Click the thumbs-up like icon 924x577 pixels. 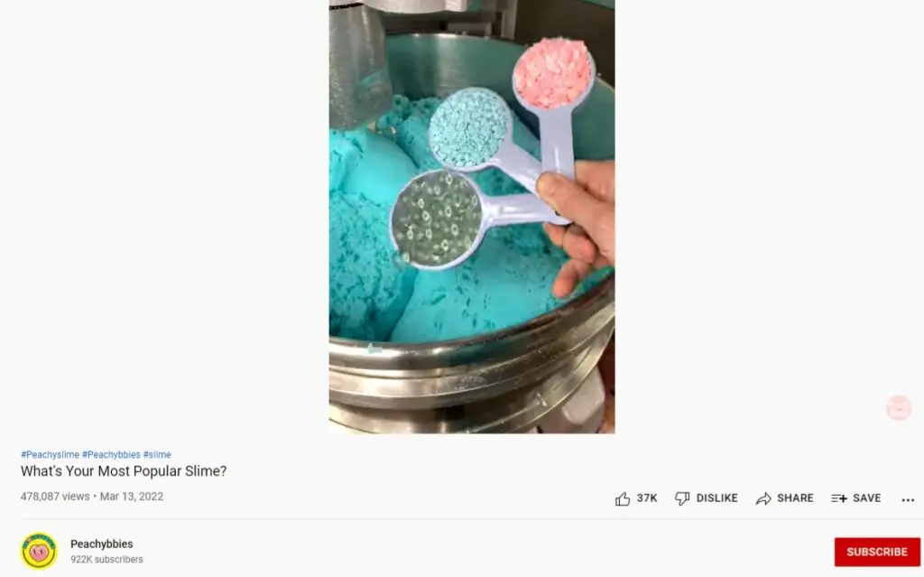(623, 498)
